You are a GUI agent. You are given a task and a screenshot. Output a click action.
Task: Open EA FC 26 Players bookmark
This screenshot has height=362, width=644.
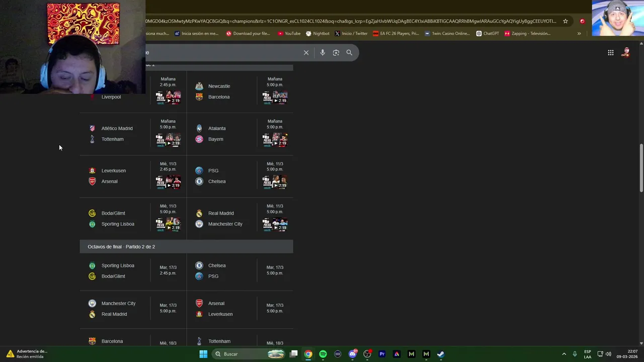point(396,34)
